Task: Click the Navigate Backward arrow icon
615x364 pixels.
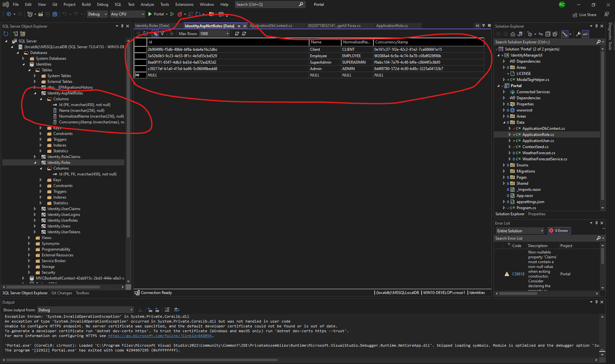Action: pyautogui.click(x=9, y=14)
